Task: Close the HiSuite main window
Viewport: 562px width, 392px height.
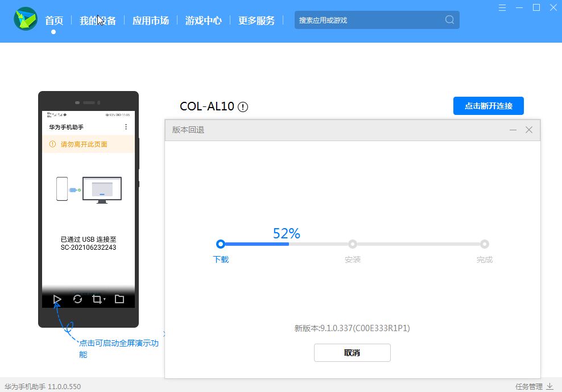Action: point(553,7)
